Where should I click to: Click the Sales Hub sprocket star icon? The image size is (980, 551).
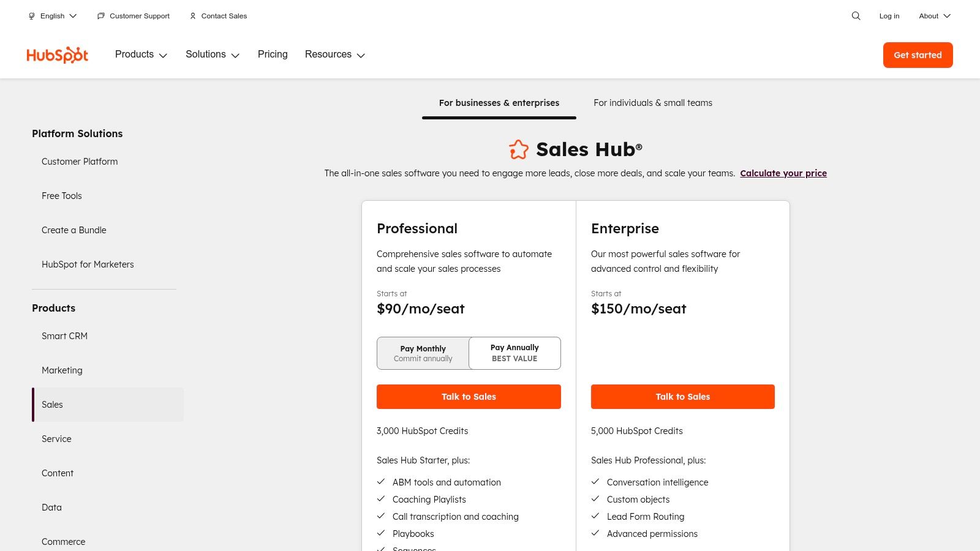click(519, 149)
